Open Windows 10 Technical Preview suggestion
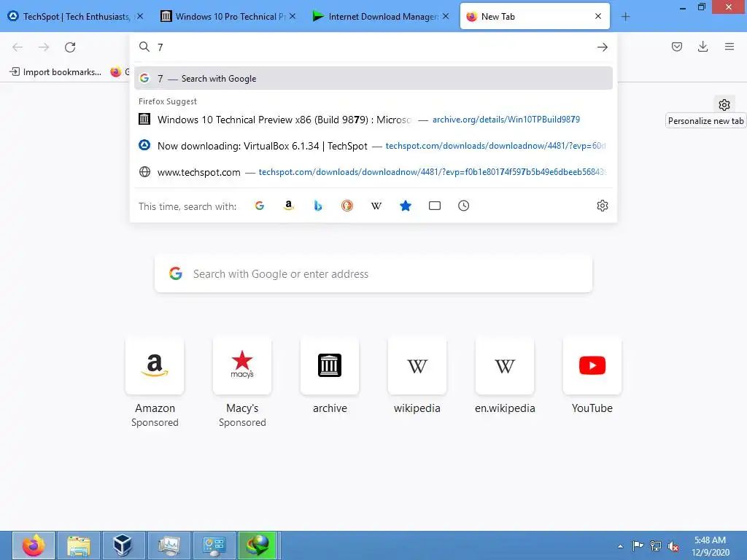 (x=373, y=120)
